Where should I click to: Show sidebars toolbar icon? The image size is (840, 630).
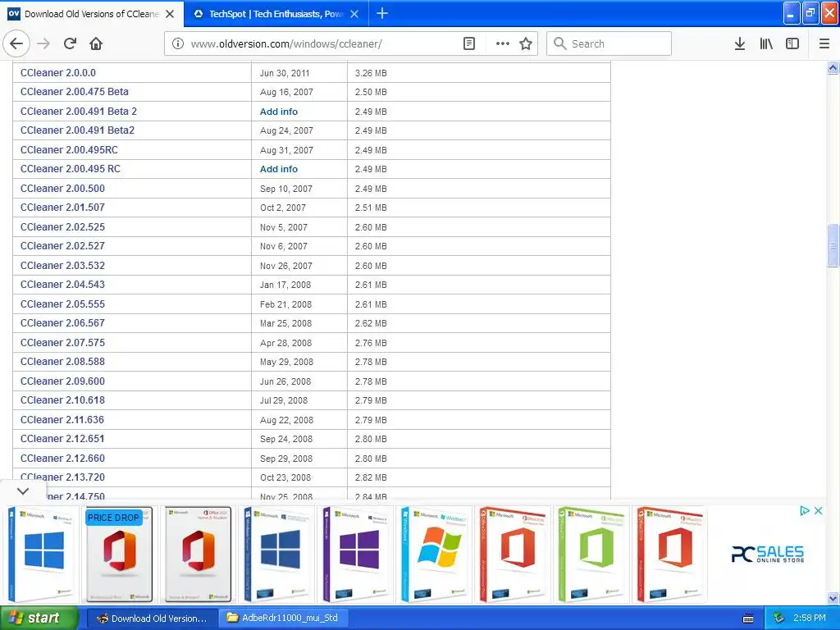792,43
